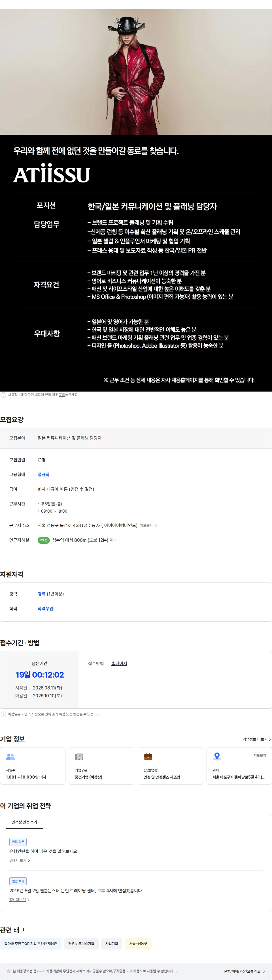This screenshot has height=980, width=272.
Task: Click the model photo banner image
Action: 136,72
